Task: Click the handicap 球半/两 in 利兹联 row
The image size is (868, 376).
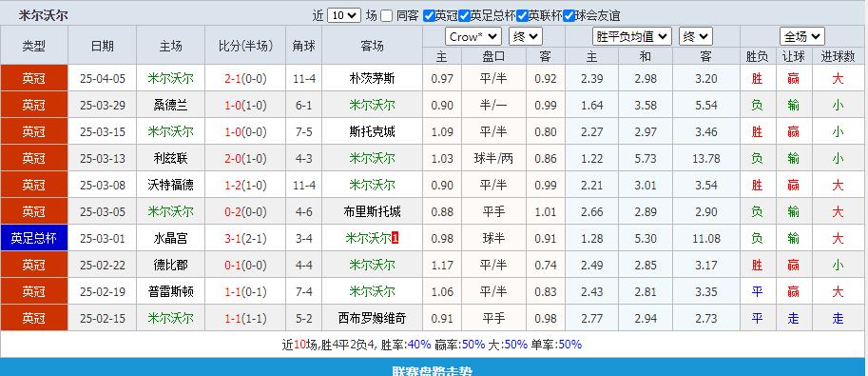Action: pos(493,159)
